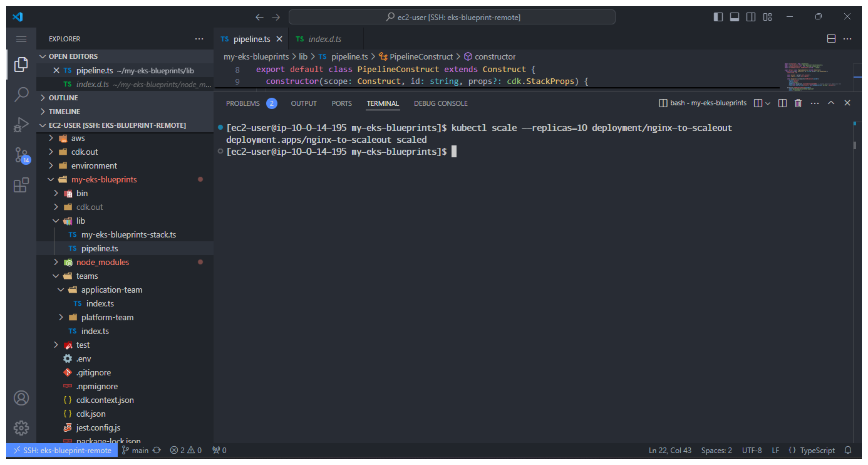Click the notifications bell in status bar
Image resolution: width=868 pixels, height=465 pixels.
click(x=848, y=450)
